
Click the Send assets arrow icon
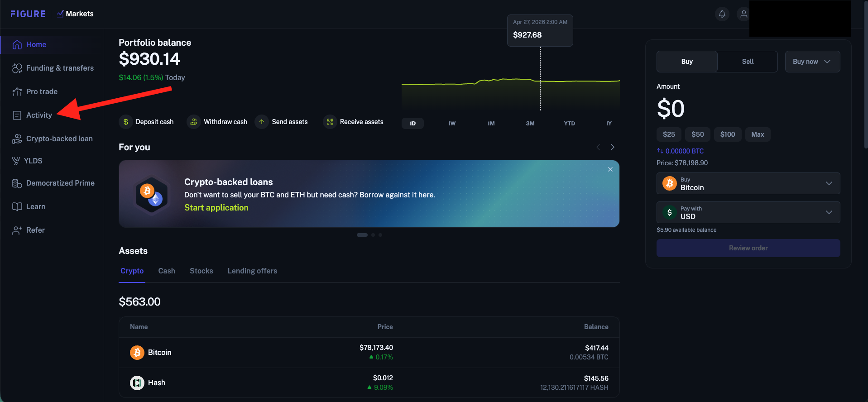click(262, 122)
